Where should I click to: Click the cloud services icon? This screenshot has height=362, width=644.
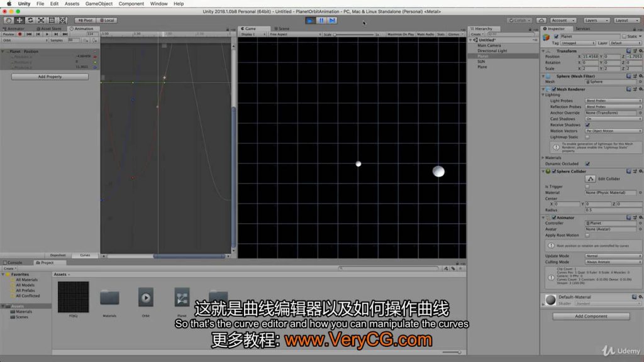(x=541, y=20)
